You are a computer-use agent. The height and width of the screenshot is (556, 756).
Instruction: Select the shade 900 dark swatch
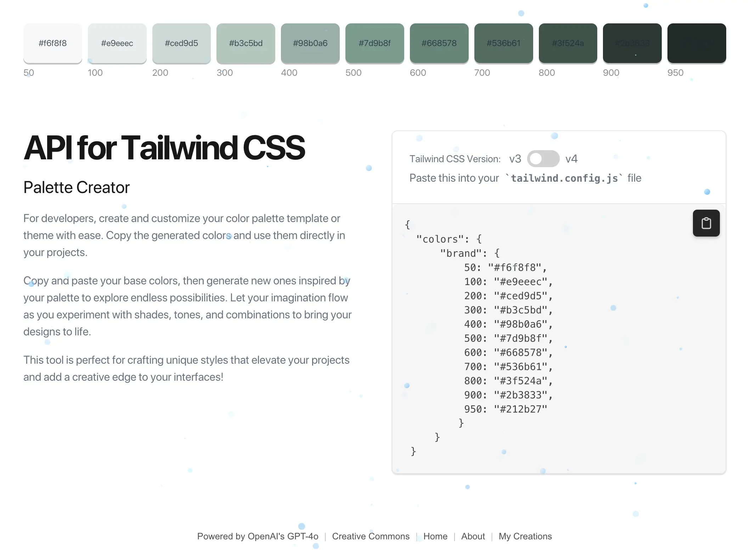tap(632, 43)
